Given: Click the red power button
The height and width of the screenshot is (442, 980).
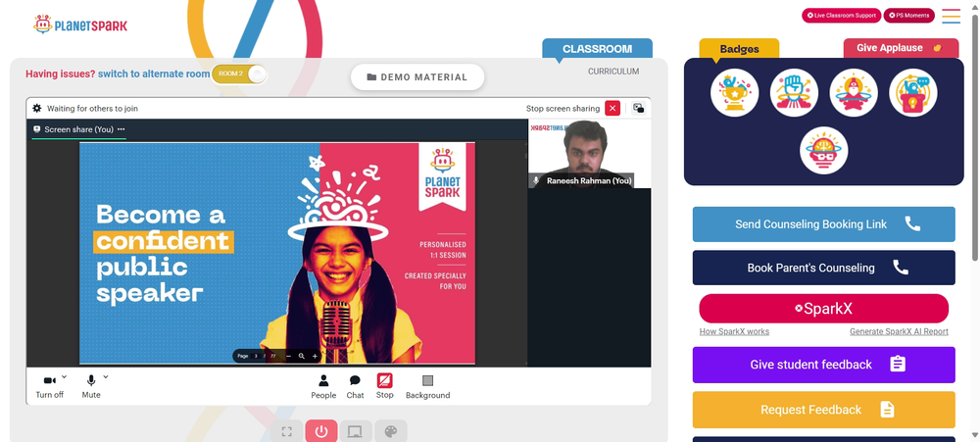Looking at the screenshot, I should click(x=321, y=431).
